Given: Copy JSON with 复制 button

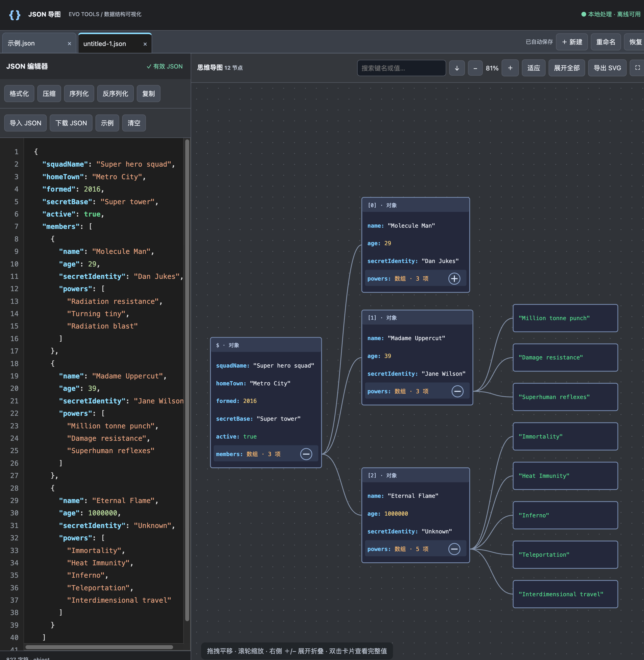Looking at the screenshot, I should (x=148, y=94).
